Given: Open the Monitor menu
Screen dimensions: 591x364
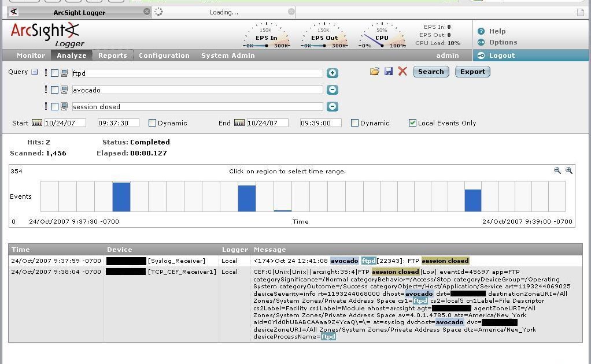Looking at the screenshot, I should click(31, 55).
